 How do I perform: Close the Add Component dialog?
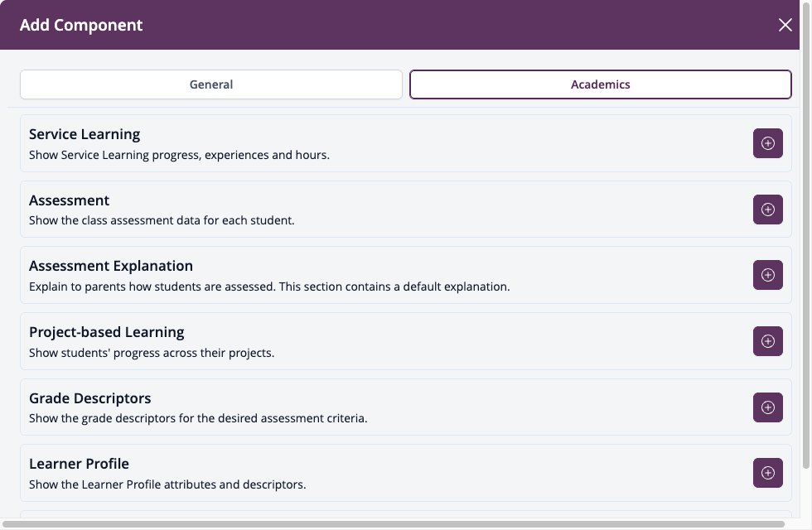[x=785, y=25]
